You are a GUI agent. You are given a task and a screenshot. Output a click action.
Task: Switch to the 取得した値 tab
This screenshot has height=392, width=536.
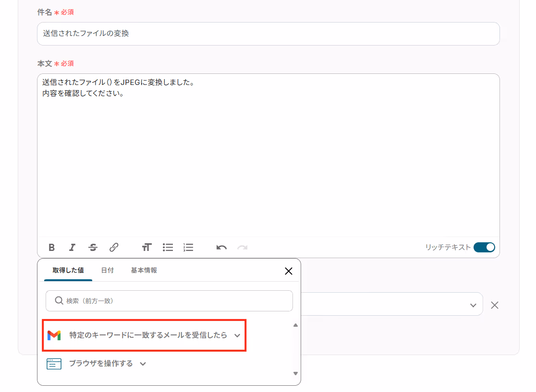[68, 270]
